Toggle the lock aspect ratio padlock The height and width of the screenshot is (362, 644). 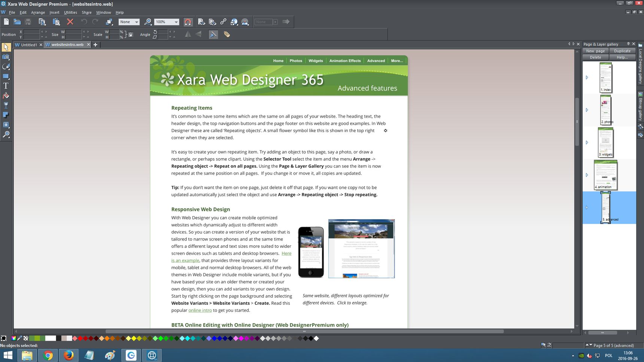[131, 34]
